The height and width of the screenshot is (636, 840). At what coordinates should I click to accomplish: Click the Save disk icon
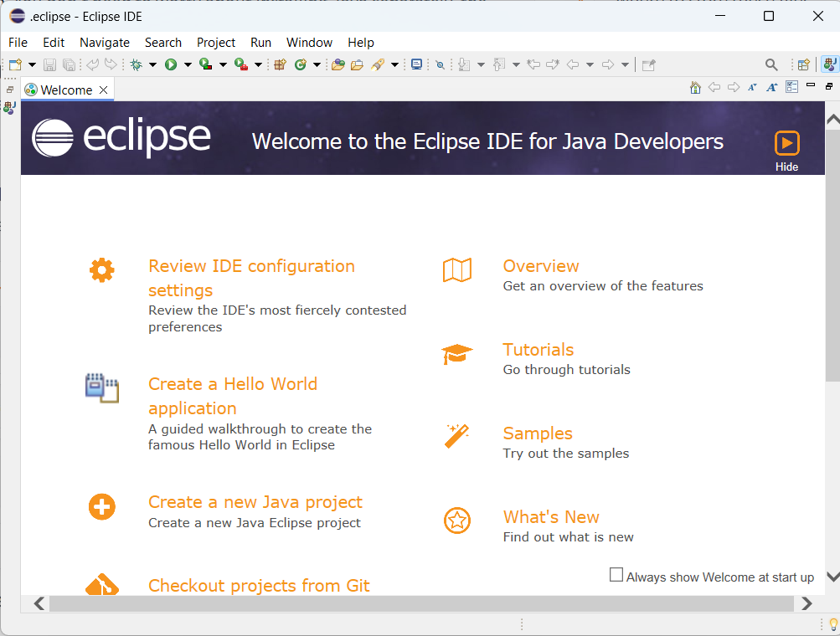click(49, 64)
